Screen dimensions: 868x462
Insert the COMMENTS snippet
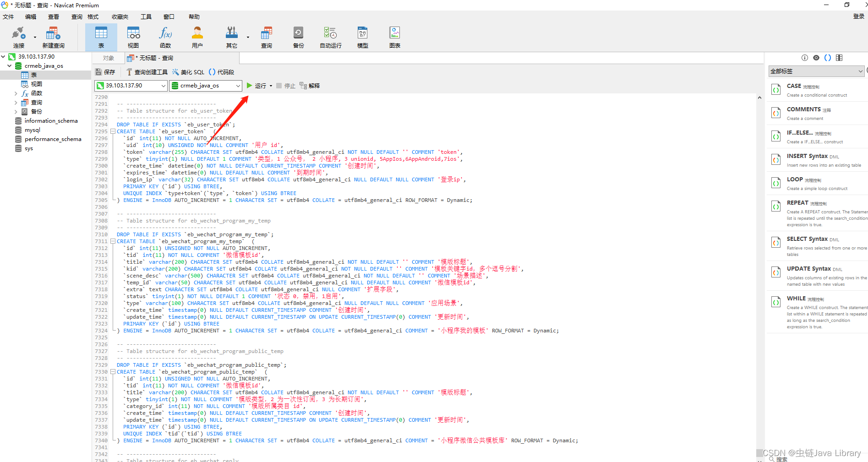tap(818, 113)
